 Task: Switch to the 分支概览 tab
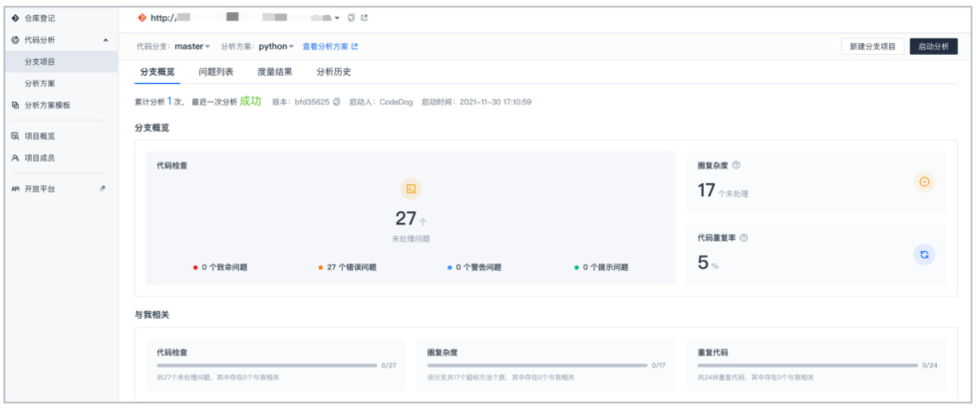(x=157, y=72)
